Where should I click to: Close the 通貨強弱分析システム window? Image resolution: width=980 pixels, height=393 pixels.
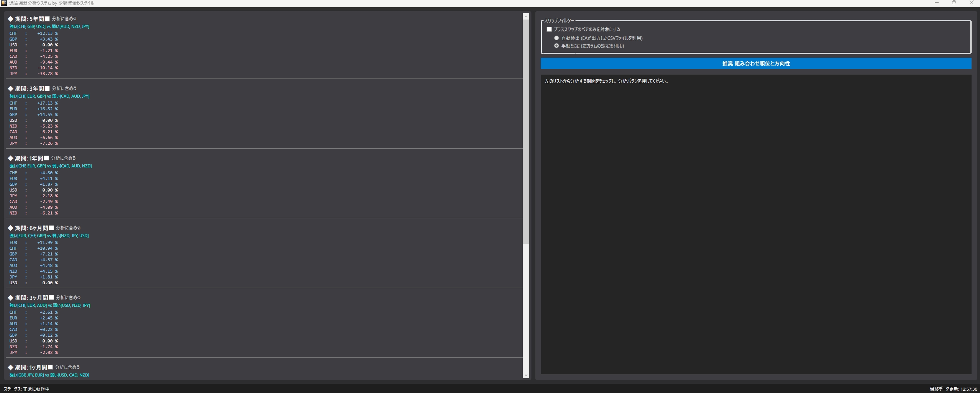pos(971,3)
